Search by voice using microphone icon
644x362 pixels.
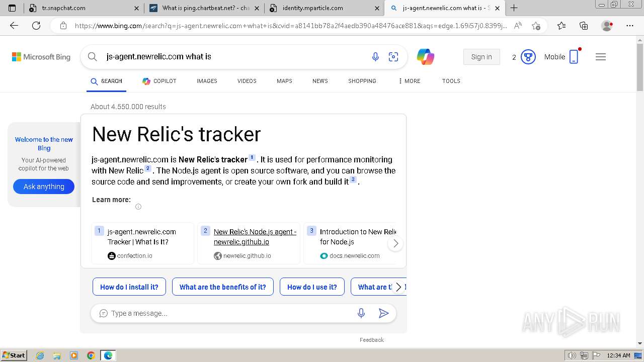click(x=375, y=57)
